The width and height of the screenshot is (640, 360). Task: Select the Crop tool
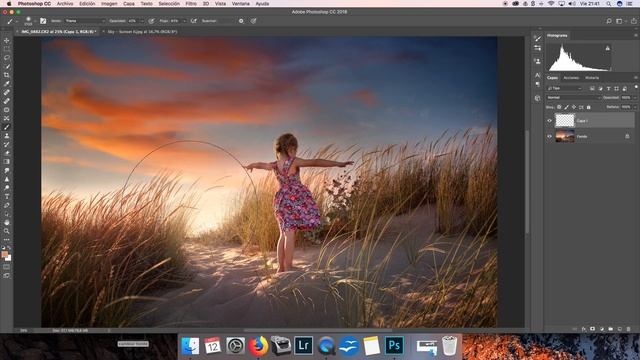coord(7,75)
